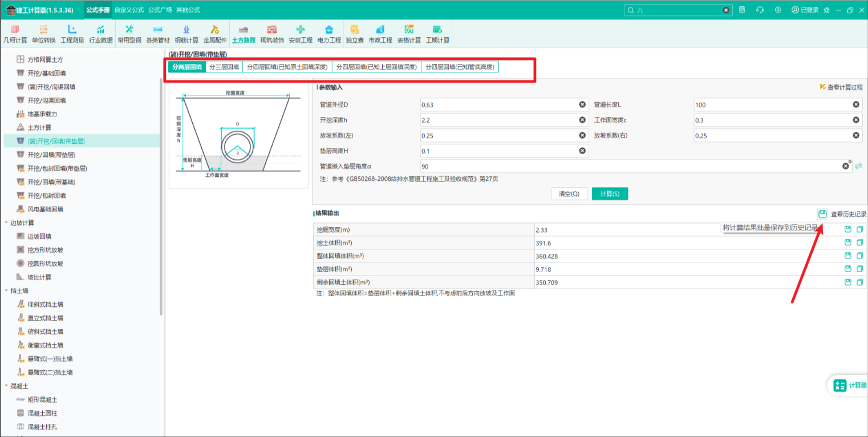868x437 pixels.
Task: Clear the 开挖深度h input value
Action: click(582, 120)
